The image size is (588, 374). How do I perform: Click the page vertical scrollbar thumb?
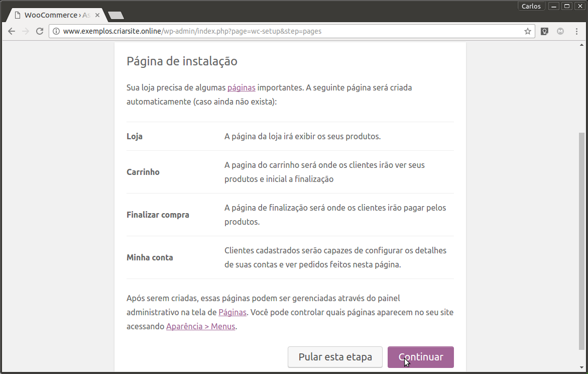click(x=581, y=241)
